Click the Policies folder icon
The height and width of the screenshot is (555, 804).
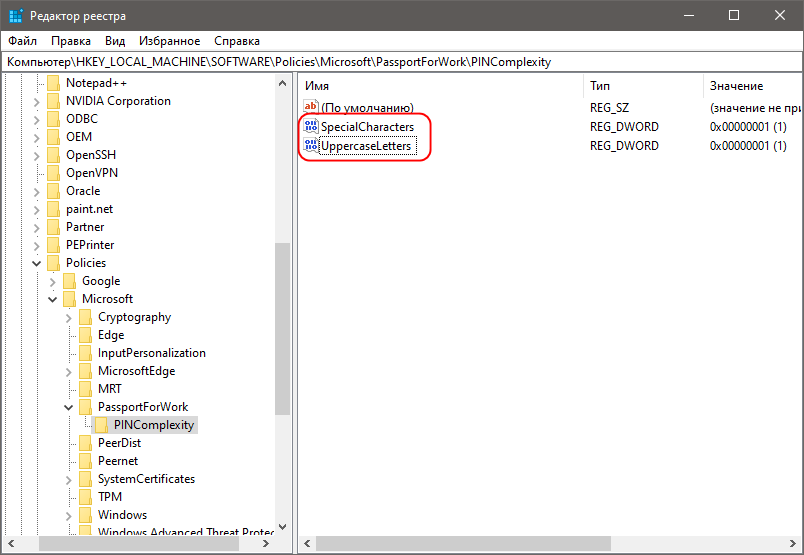53,263
